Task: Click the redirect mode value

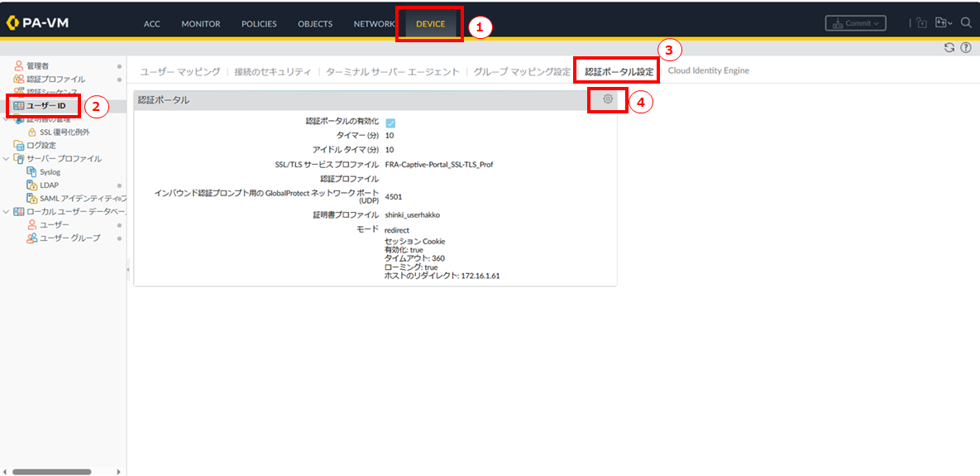Action: point(397,230)
